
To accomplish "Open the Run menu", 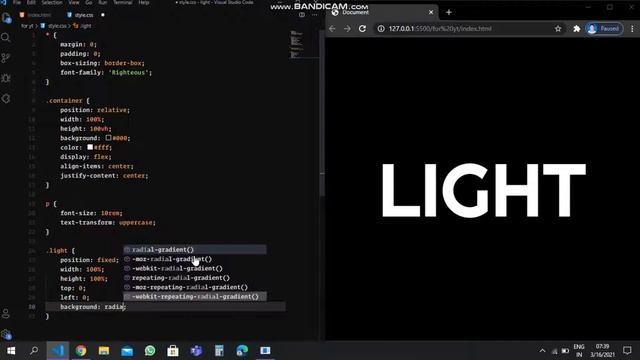I will [x=103, y=2].
